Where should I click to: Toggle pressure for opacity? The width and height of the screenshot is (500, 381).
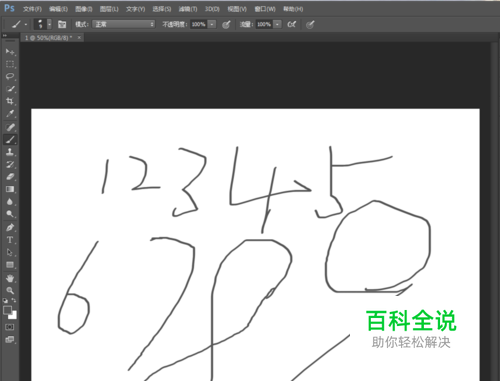tap(226, 24)
